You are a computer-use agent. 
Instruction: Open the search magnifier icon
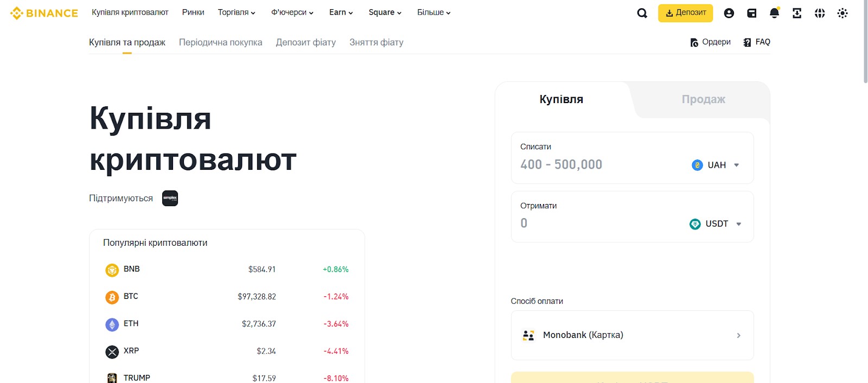[642, 13]
